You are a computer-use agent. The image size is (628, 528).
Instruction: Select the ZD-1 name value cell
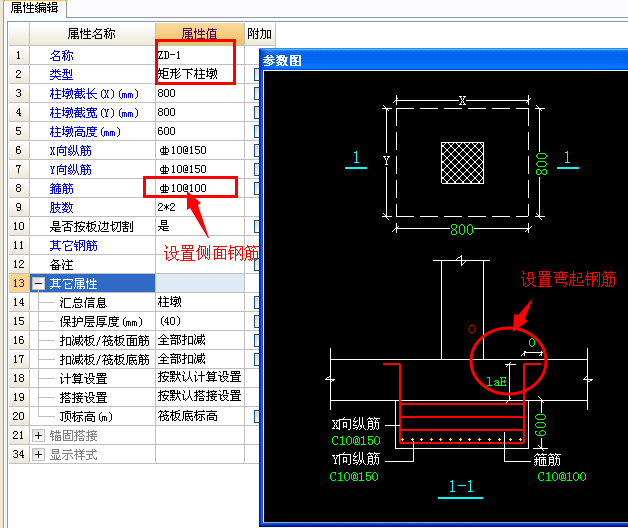pyautogui.click(x=199, y=55)
